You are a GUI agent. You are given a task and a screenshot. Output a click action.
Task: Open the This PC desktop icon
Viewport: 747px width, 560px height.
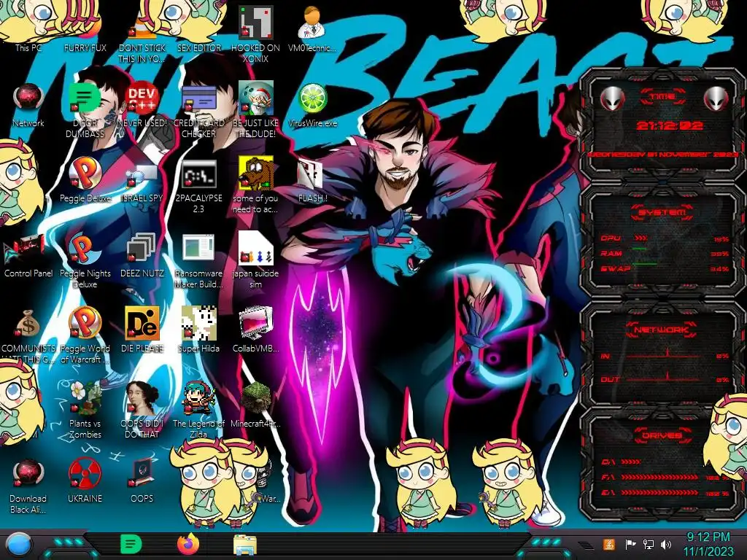[28, 28]
